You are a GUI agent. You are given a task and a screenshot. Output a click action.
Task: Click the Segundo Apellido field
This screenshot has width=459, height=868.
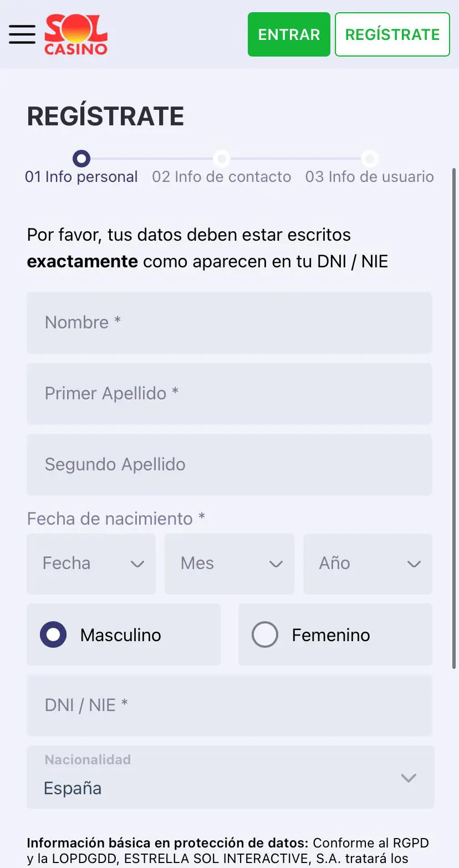tap(229, 465)
